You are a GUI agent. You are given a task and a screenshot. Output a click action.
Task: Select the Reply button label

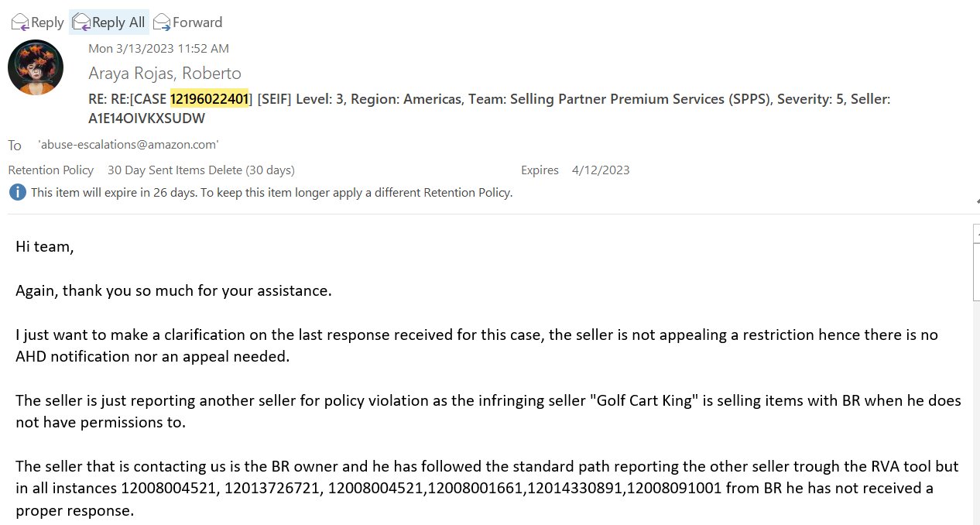[x=47, y=22]
